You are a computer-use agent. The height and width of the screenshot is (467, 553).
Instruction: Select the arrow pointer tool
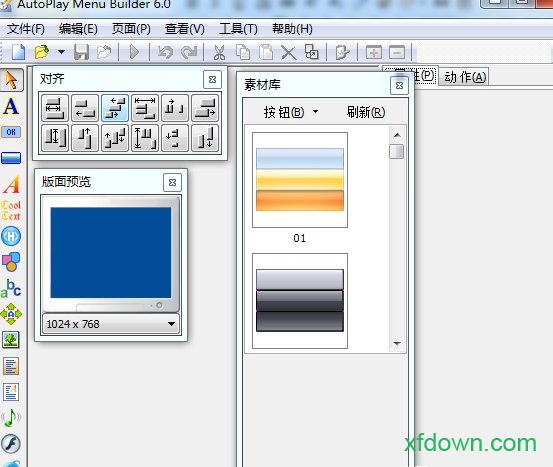(x=11, y=80)
